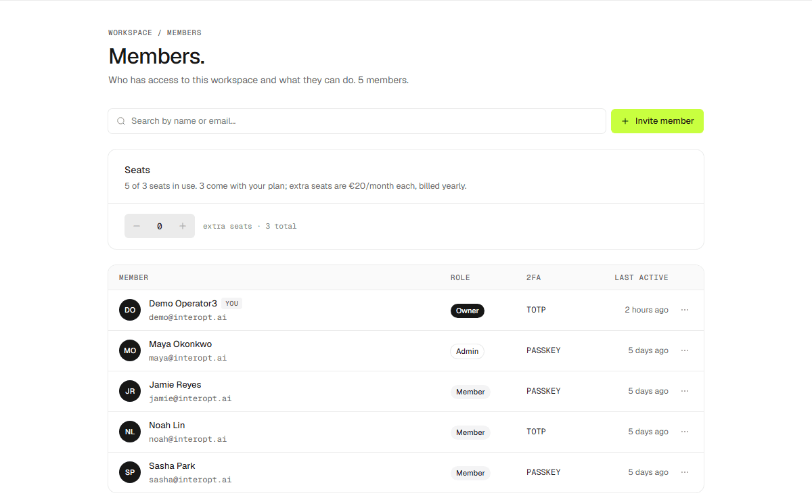
Task: Click the Members. page title
Action: (x=156, y=56)
